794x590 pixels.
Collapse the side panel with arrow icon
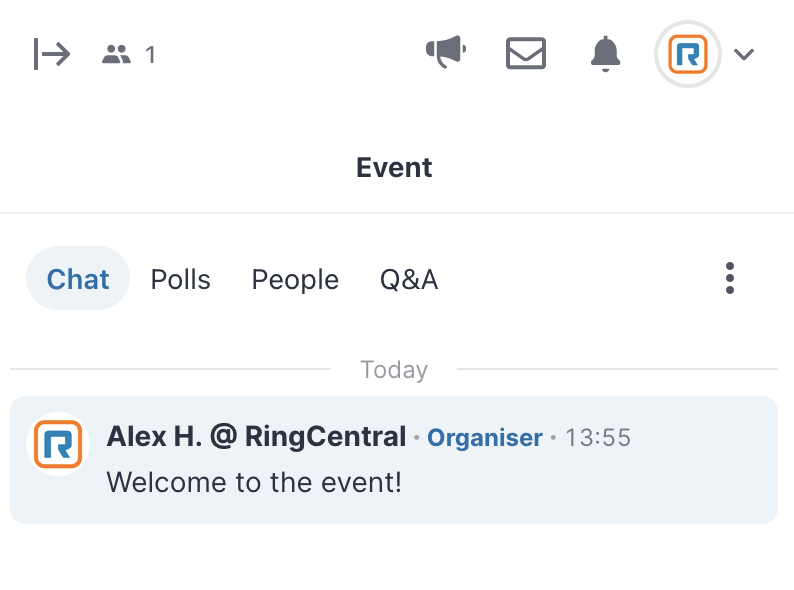pos(52,54)
